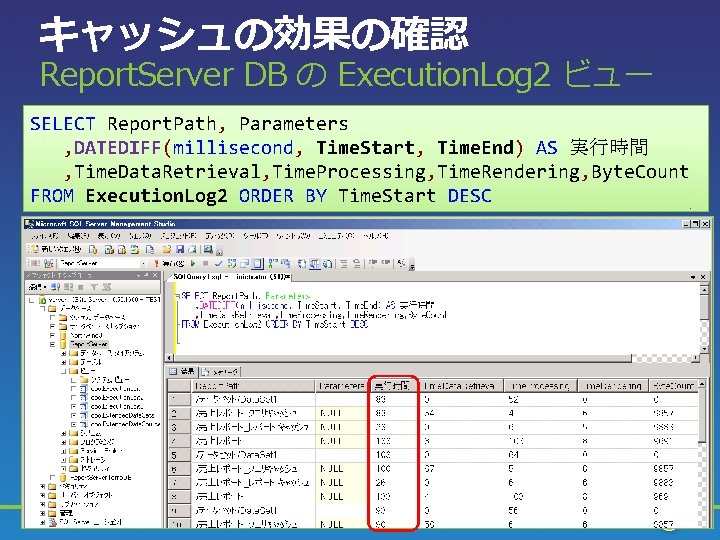
Task: Toggle the IntelliSense Enabled icon
Action: (x=258, y=264)
